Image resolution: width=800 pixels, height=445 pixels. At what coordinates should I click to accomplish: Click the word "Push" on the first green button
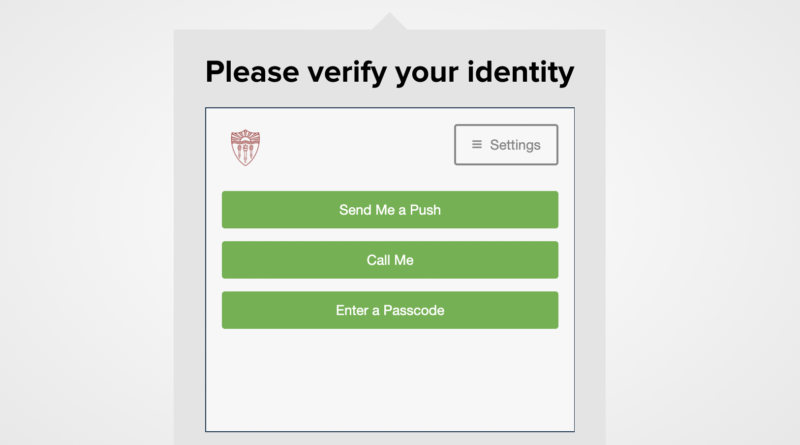425,210
